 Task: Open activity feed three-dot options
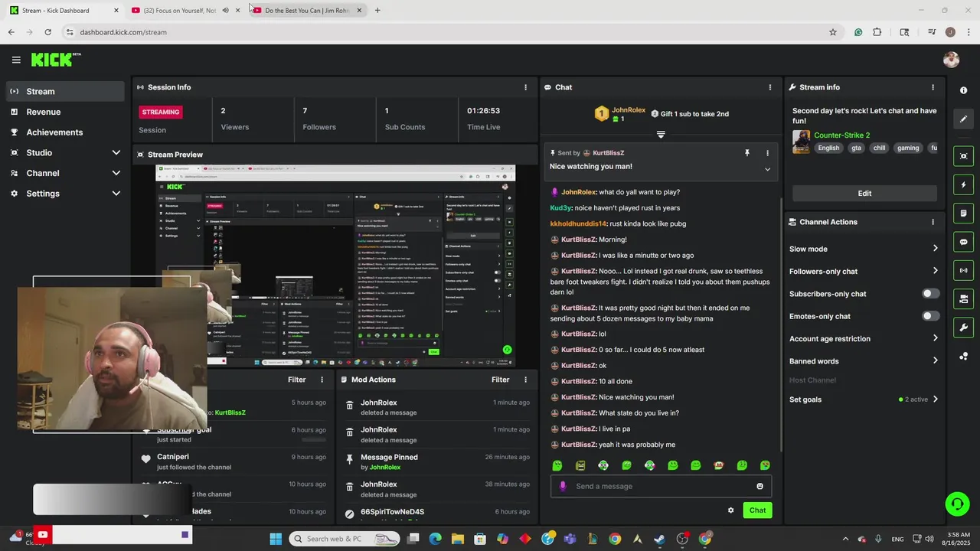[322, 380]
